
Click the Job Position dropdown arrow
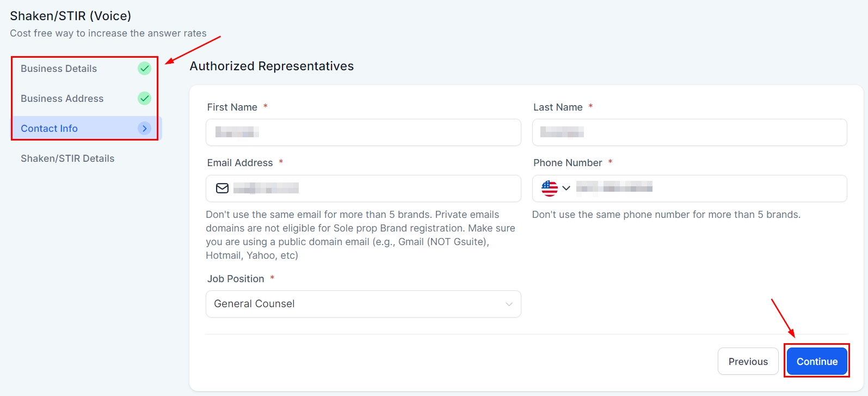[x=509, y=304]
